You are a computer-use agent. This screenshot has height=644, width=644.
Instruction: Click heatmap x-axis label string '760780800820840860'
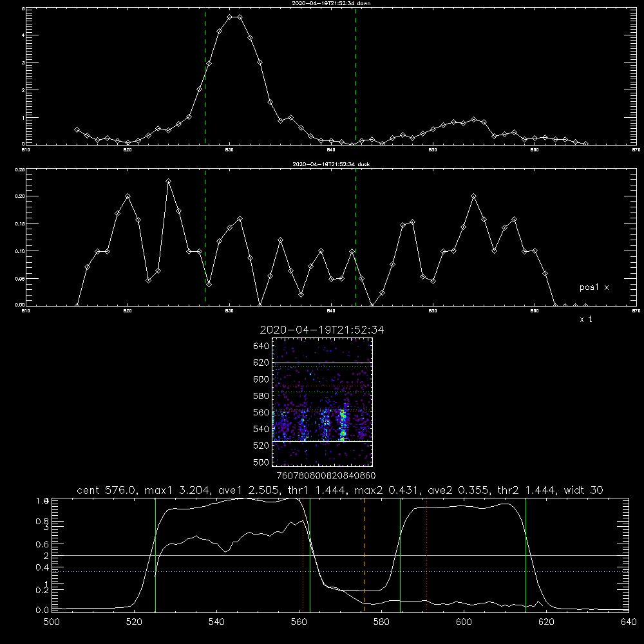327,476
